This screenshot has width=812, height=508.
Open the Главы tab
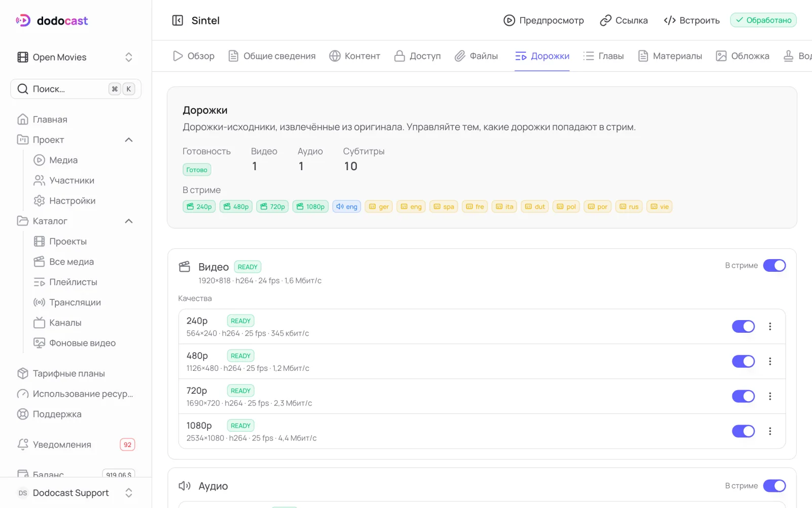tap(603, 56)
